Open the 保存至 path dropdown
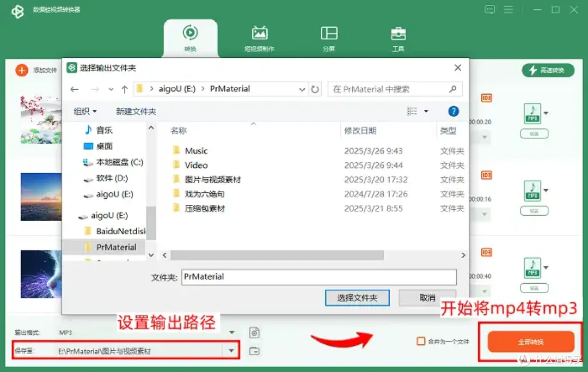This screenshot has width=588, height=372. click(231, 351)
